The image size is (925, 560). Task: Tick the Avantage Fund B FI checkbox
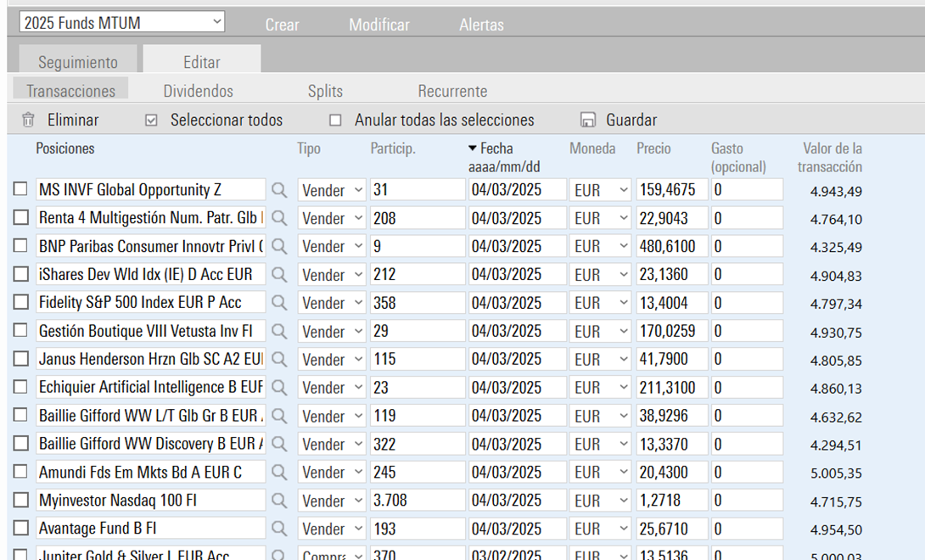tap(20, 528)
